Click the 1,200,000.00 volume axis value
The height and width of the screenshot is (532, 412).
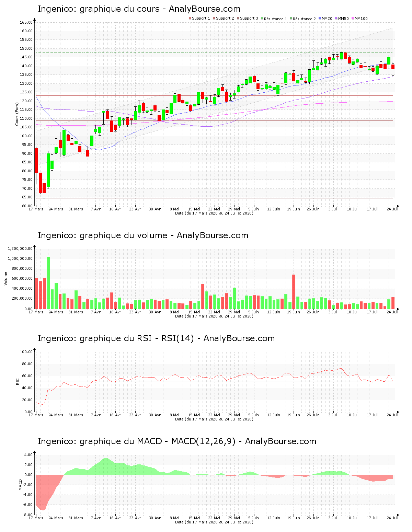click(20, 248)
